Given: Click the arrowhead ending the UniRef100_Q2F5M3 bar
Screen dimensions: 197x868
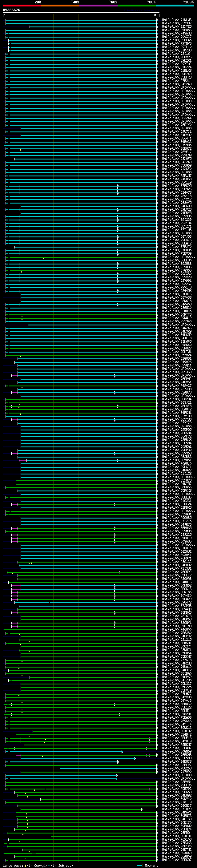Looking at the screenshot, I should pos(135,758).
